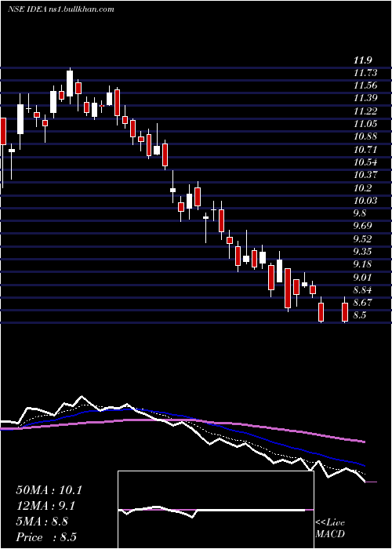Click the 10.37 price axis label
This screenshot has height=549, width=392.
click(x=365, y=175)
